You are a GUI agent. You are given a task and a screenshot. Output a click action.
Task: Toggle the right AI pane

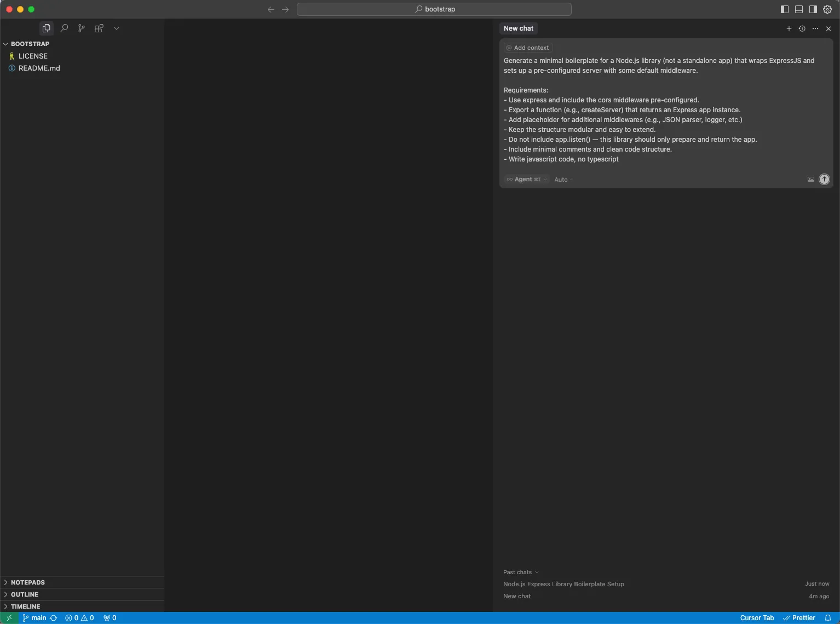pos(813,9)
